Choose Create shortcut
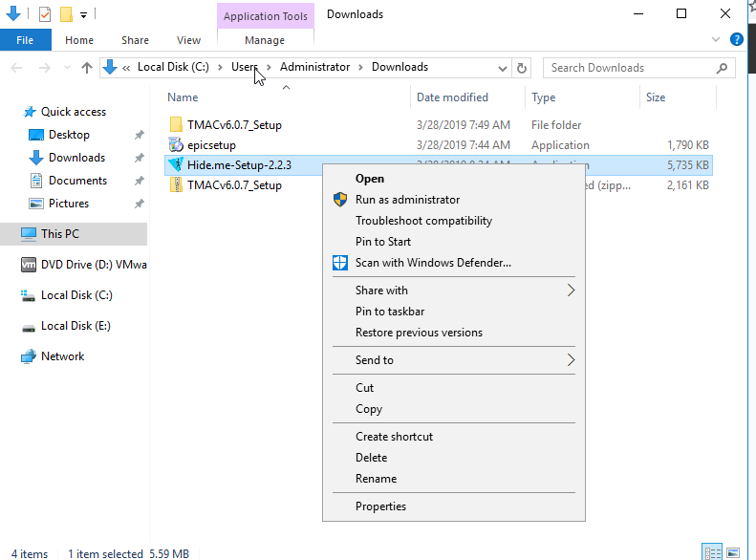756x560 pixels. coord(454,437)
